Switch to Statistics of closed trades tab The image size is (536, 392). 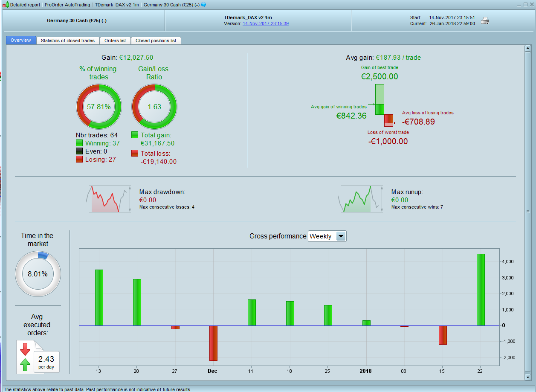tap(68, 41)
